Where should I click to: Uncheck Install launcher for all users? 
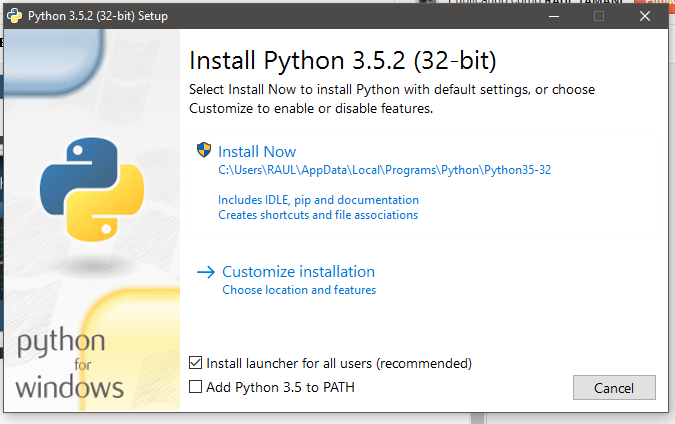195,363
